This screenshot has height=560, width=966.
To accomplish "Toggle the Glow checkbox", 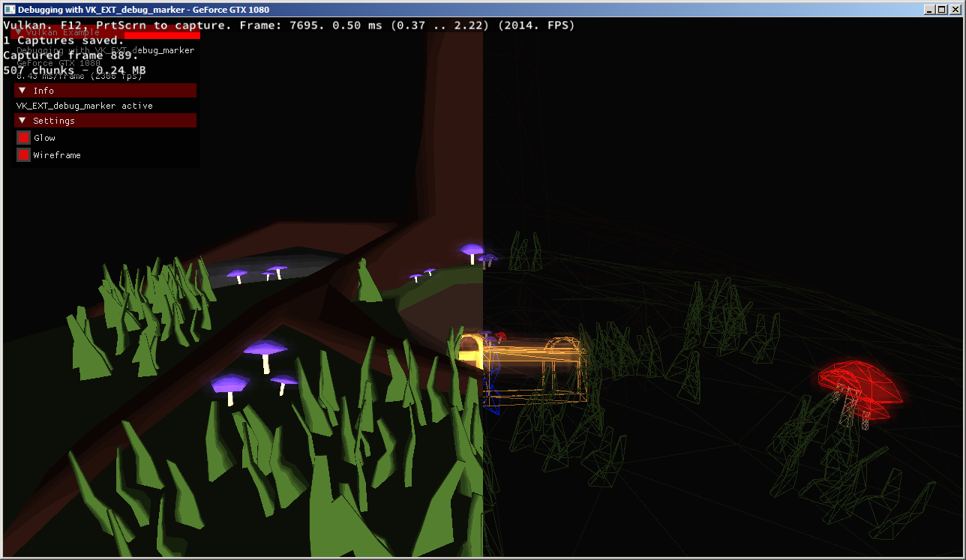I will 23,138.
